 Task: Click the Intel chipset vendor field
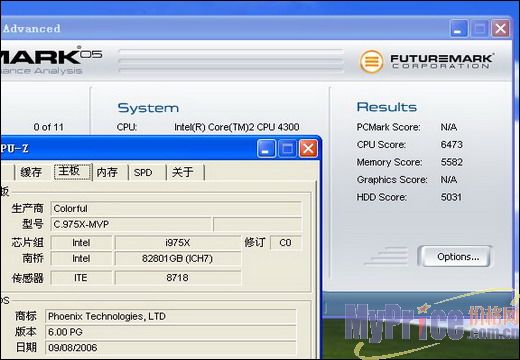click(81, 242)
